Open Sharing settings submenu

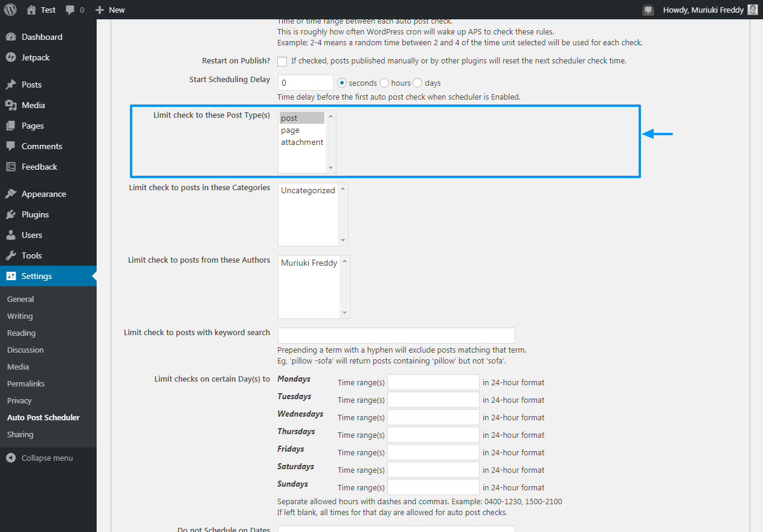pyautogui.click(x=21, y=434)
